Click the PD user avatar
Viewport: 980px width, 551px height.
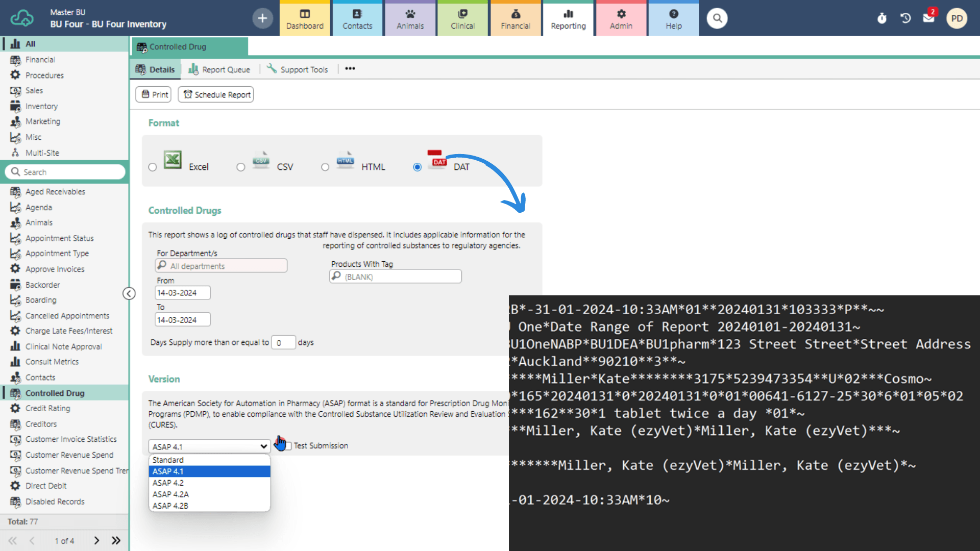point(957,18)
